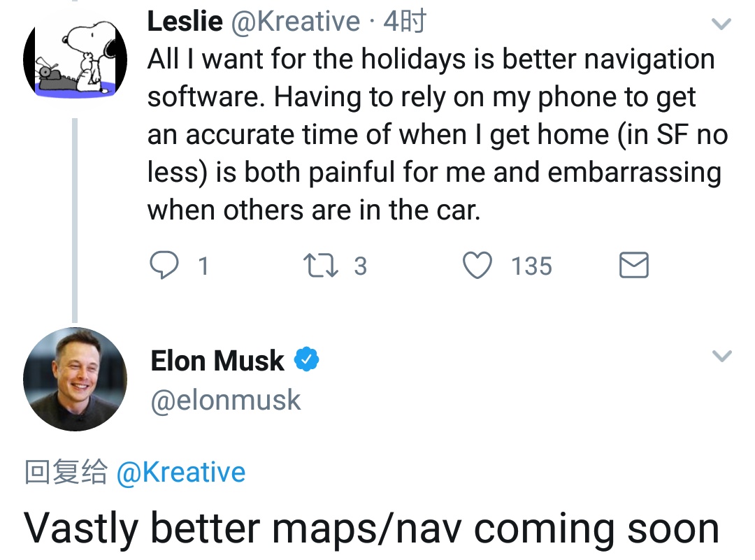This screenshot has width=755, height=560.
Task: Open Leslie's Snoopy profile picture
Action: 75,59
